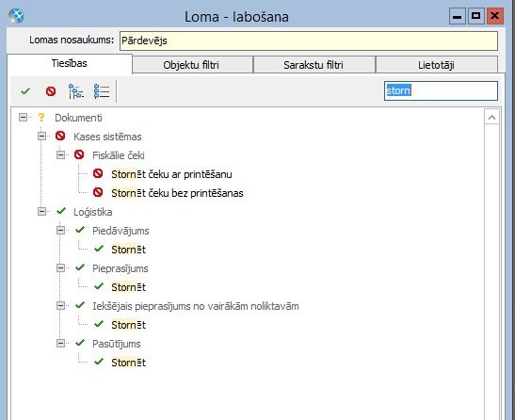Select the Kases sistēmas label
Screen dimensions: 515x420
point(107,137)
